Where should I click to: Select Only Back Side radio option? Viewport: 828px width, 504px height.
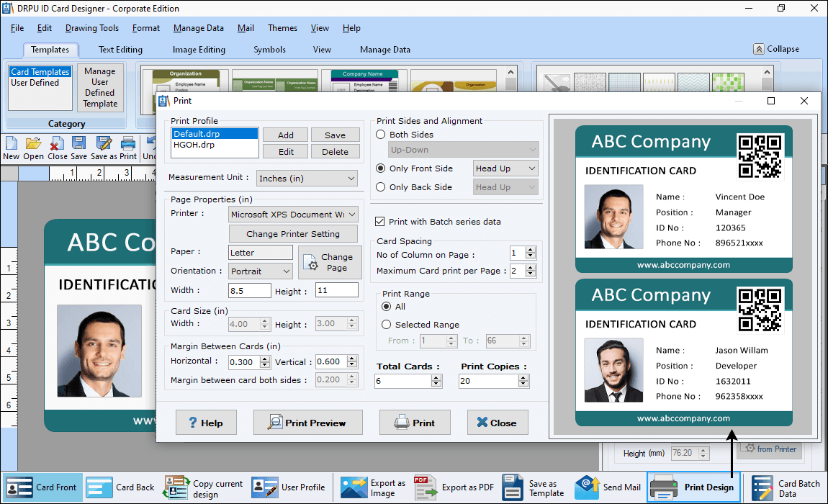(x=381, y=187)
